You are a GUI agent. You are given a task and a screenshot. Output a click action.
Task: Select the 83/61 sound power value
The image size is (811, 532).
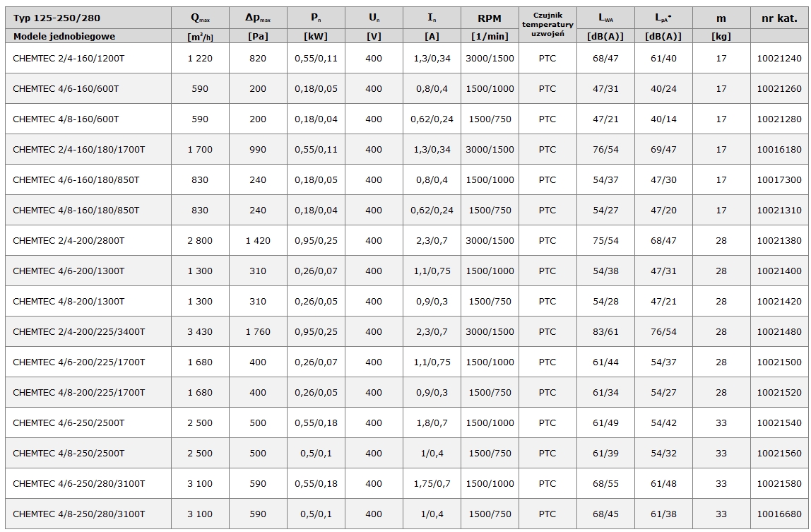click(x=605, y=332)
